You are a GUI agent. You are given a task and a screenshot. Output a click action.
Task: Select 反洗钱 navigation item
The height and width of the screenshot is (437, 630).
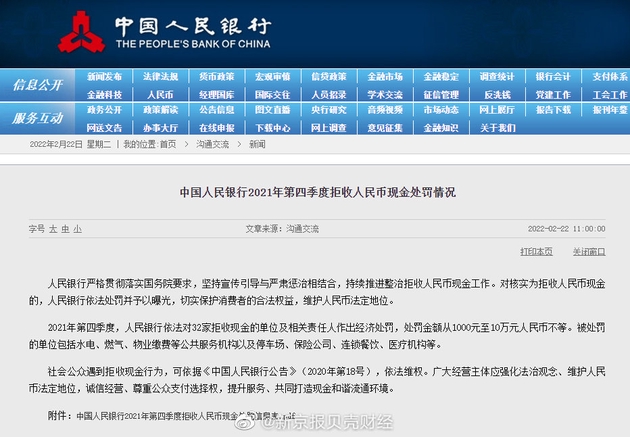click(497, 95)
